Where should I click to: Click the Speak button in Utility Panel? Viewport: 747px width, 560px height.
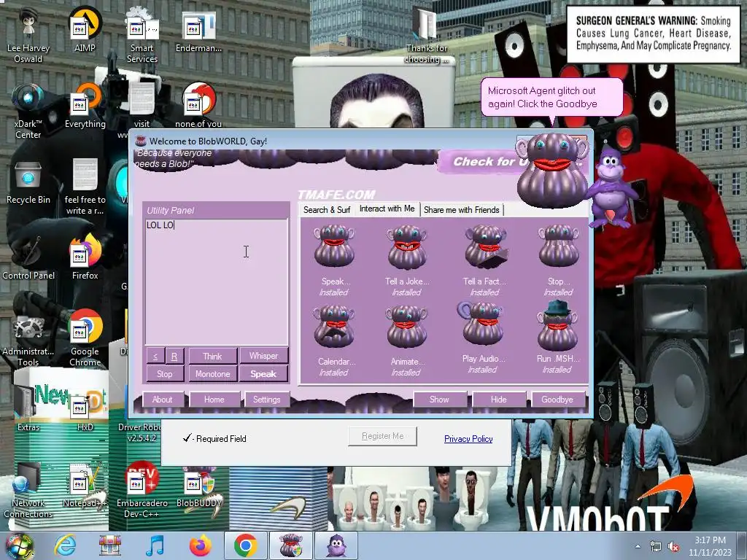pos(263,374)
